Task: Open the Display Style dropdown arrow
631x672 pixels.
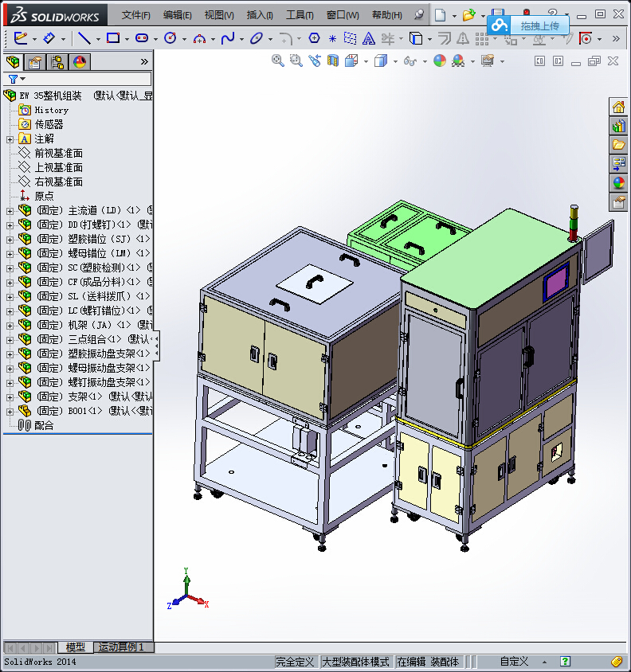Action: pos(395,62)
